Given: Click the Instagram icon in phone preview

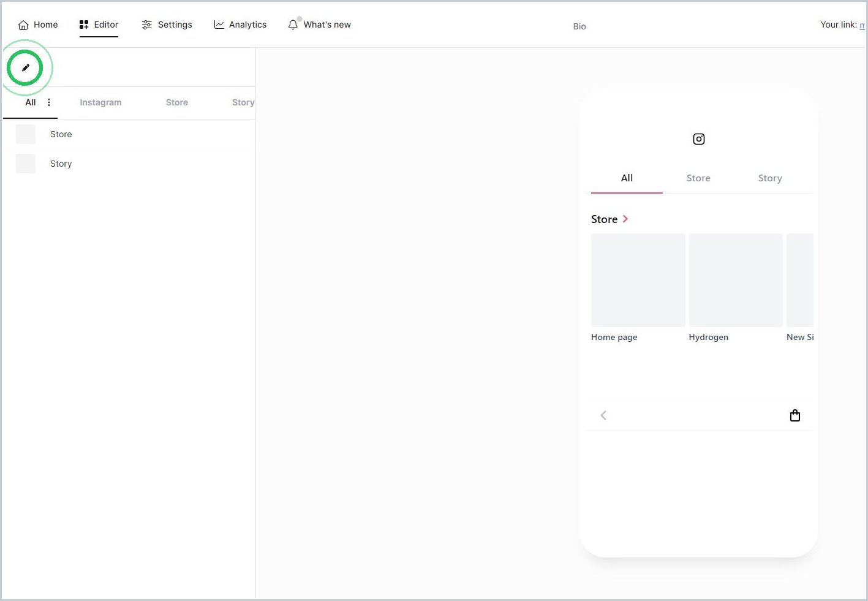Looking at the screenshot, I should click(x=699, y=139).
